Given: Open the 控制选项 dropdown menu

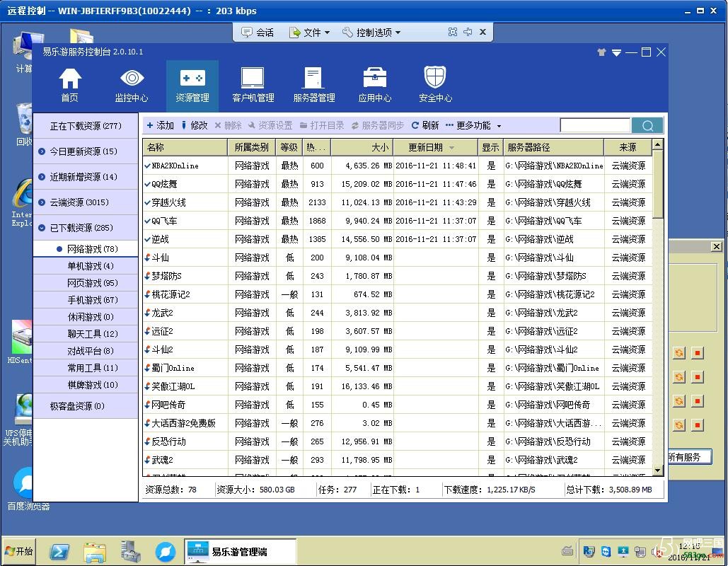Looking at the screenshot, I should tap(371, 33).
